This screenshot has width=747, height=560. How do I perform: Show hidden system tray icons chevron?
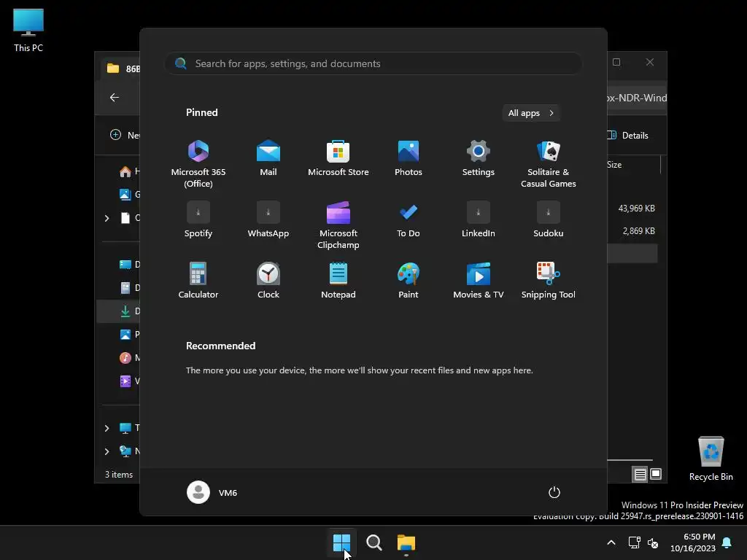pos(611,542)
